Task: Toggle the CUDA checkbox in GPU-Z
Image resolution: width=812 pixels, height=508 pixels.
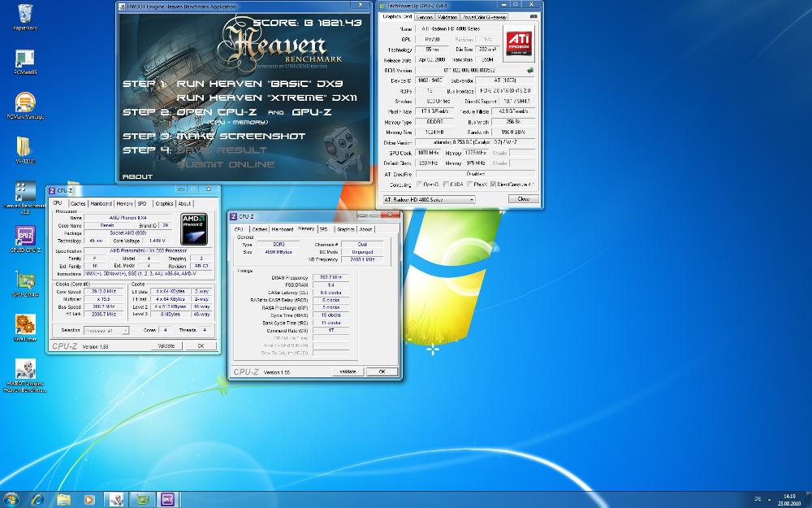Action: coord(445,184)
